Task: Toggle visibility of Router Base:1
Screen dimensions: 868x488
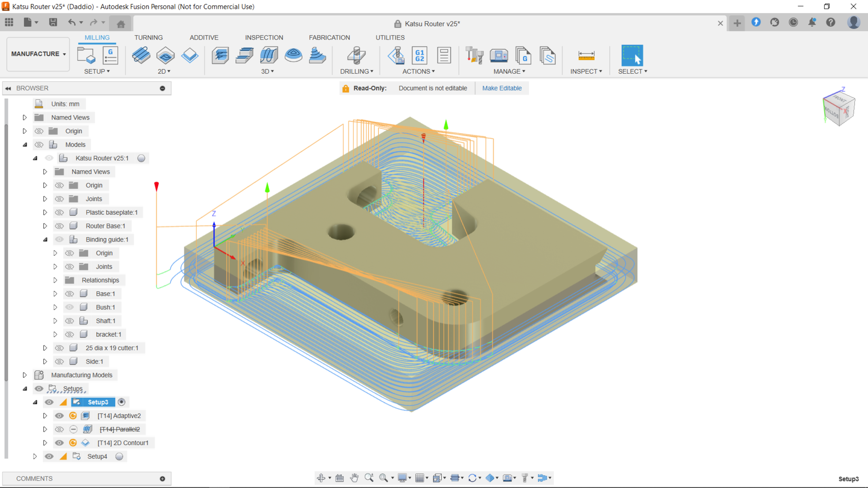Action: tap(59, 226)
